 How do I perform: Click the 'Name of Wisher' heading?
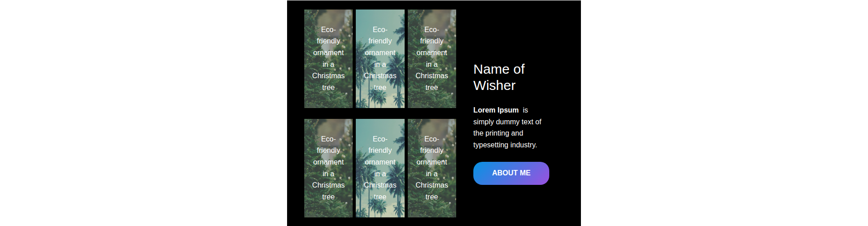(499, 77)
